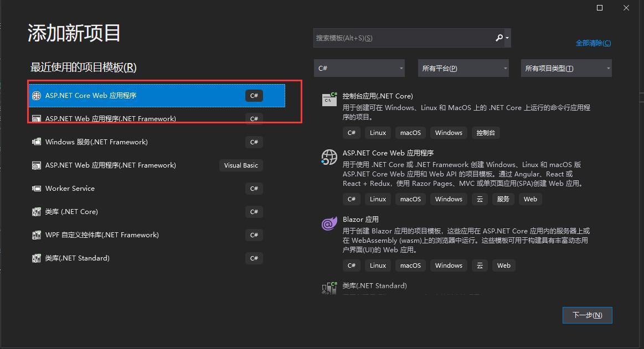Click the 下一步(N) button
The height and width of the screenshot is (349, 644).
coord(588,315)
